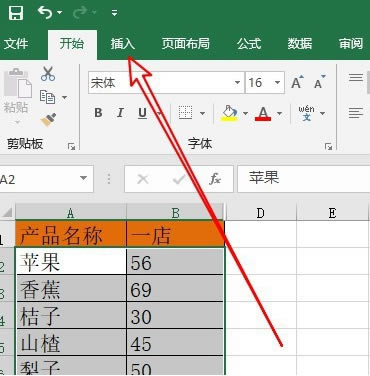Apply the yellow fill color bucket
The image size is (370, 376).
click(x=229, y=113)
